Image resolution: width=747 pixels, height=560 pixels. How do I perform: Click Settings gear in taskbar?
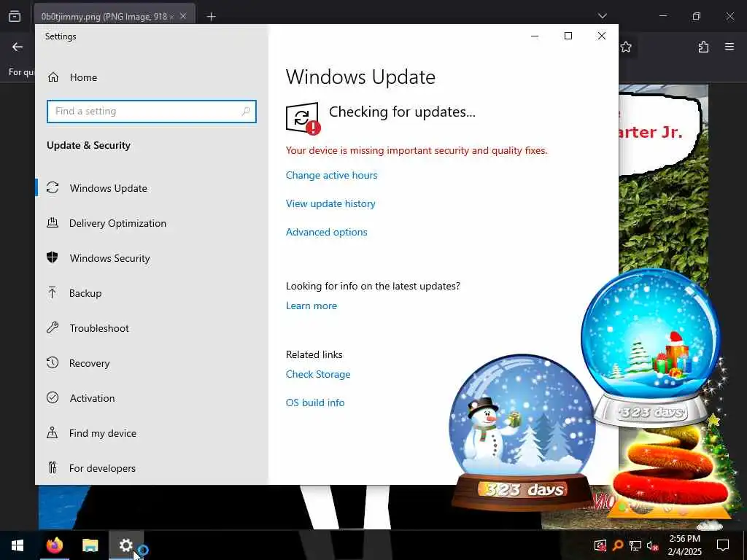click(x=125, y=545)
